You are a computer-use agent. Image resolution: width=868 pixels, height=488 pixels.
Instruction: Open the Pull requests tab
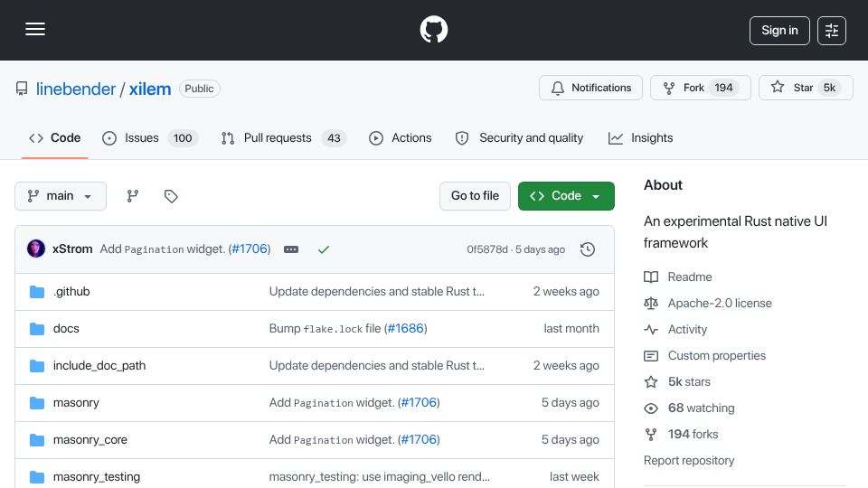click(283, 137)
